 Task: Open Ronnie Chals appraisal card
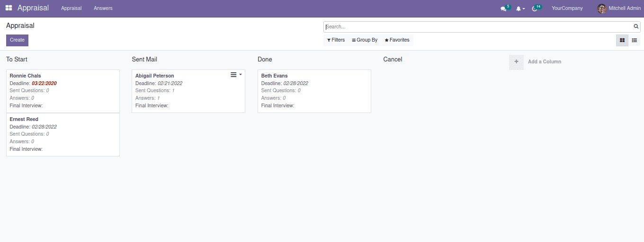(x=63, y=91)
